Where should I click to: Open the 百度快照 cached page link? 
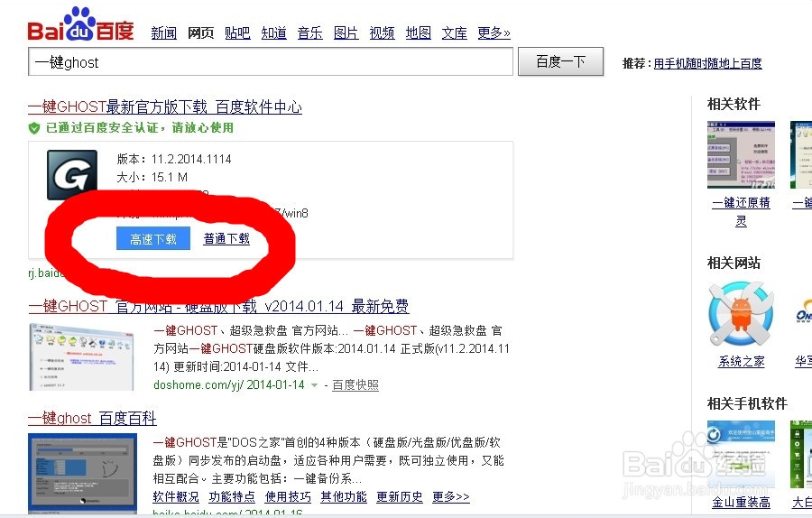tap(355, 385)
